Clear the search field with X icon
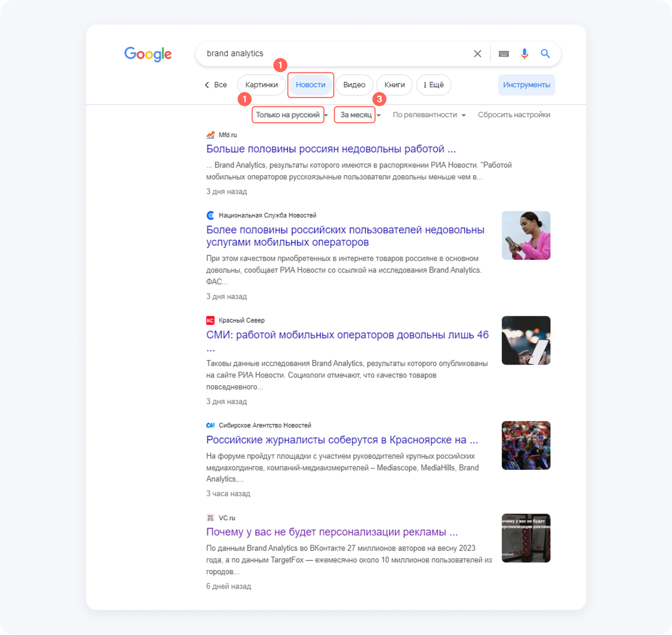 [x=478, y=54]
